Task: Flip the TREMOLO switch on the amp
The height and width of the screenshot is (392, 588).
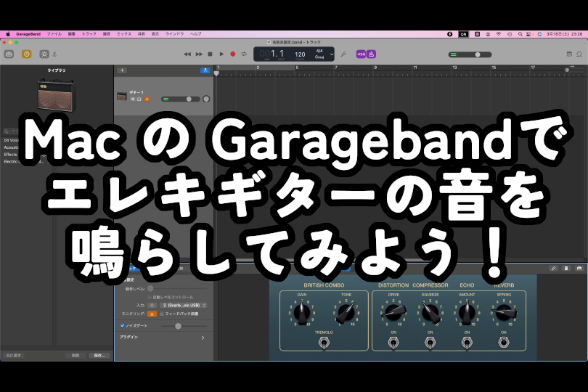Action: tap(324, 343)
